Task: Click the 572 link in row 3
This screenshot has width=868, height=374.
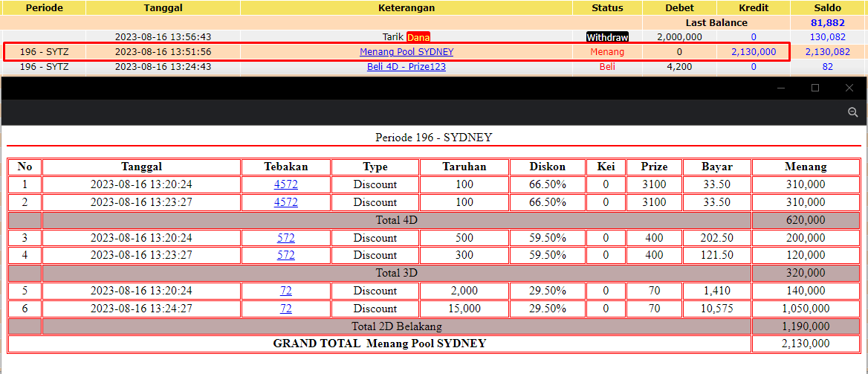Action: [285, 238]
